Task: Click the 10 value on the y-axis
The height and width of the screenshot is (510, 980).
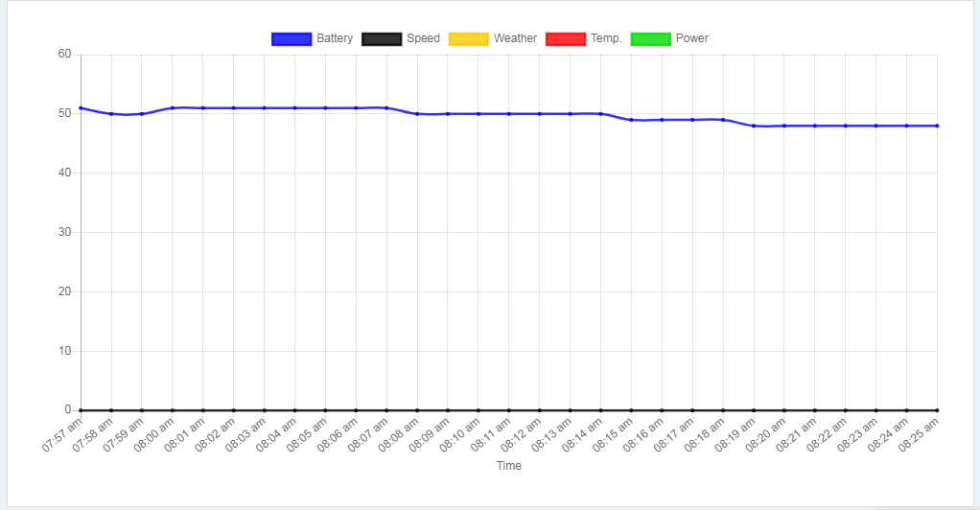Action: 65,351
